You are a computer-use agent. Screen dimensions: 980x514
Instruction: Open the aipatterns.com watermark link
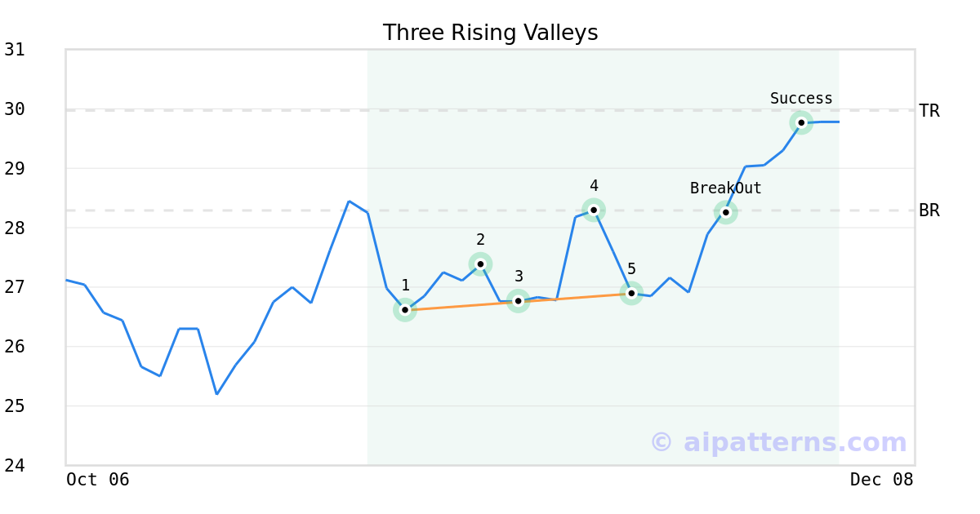tap(778, 442)
